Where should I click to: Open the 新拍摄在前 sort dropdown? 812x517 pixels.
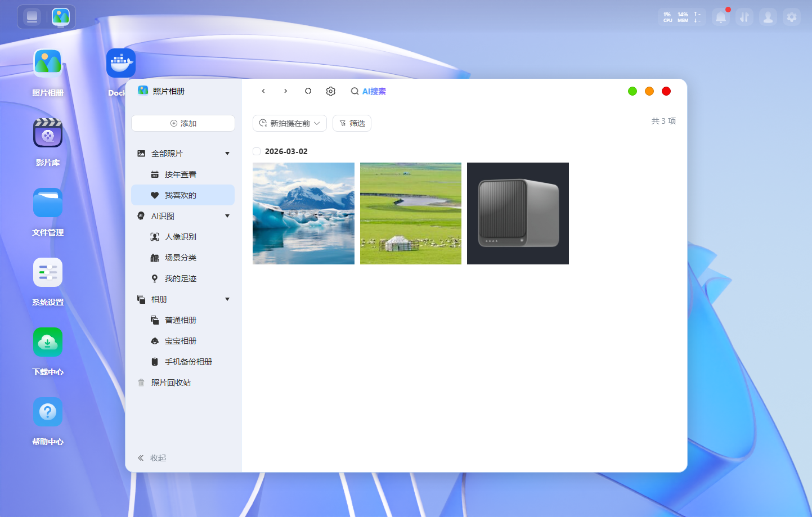pos(290,123)
